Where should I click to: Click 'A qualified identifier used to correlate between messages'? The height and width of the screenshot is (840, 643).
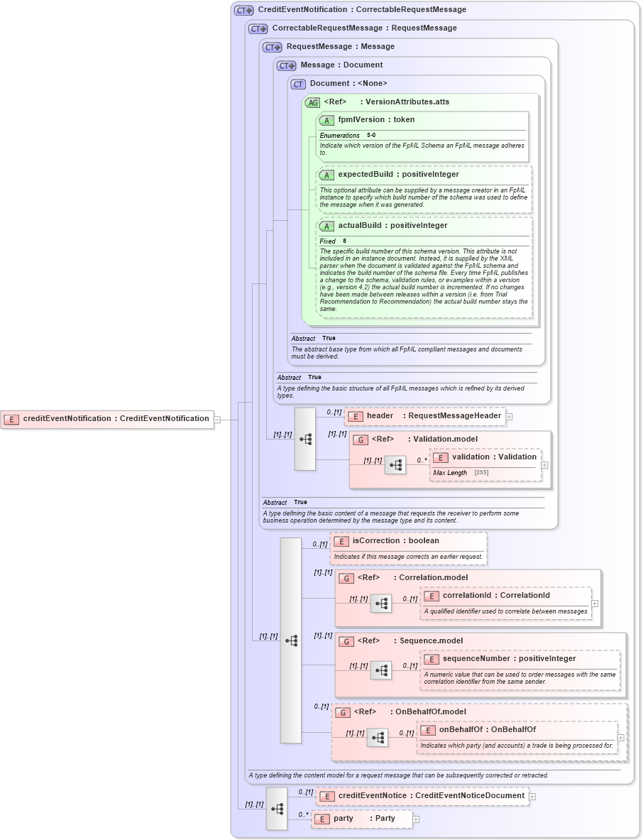[505, 611]
